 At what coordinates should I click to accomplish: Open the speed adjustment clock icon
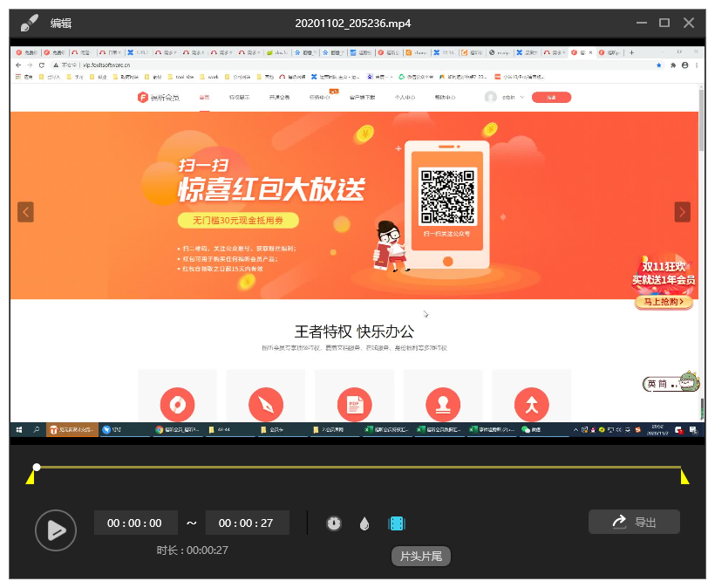pyautogui.click(x=334, y=523)
